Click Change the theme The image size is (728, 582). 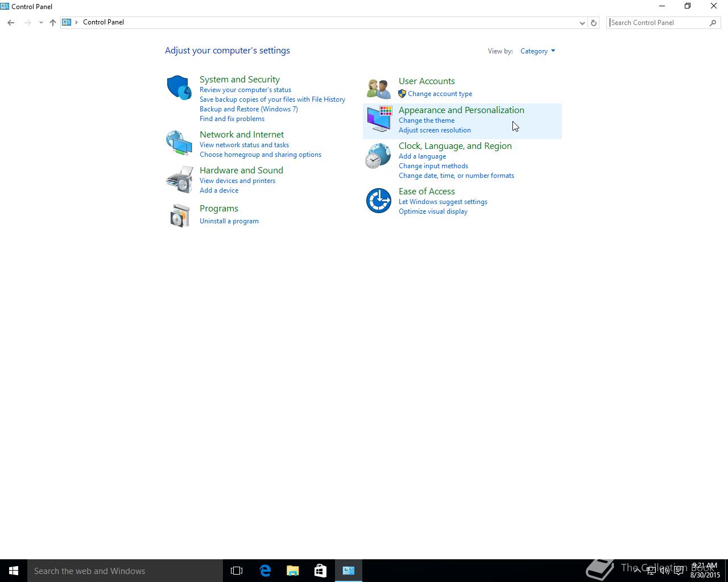(x=427, y=120)
